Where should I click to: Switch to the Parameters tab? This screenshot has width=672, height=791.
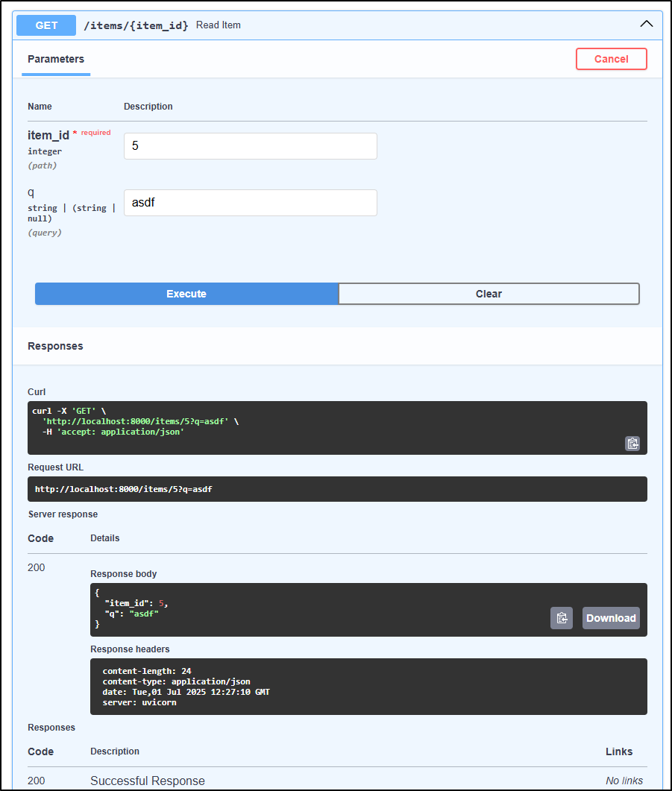tap(55, 59)
